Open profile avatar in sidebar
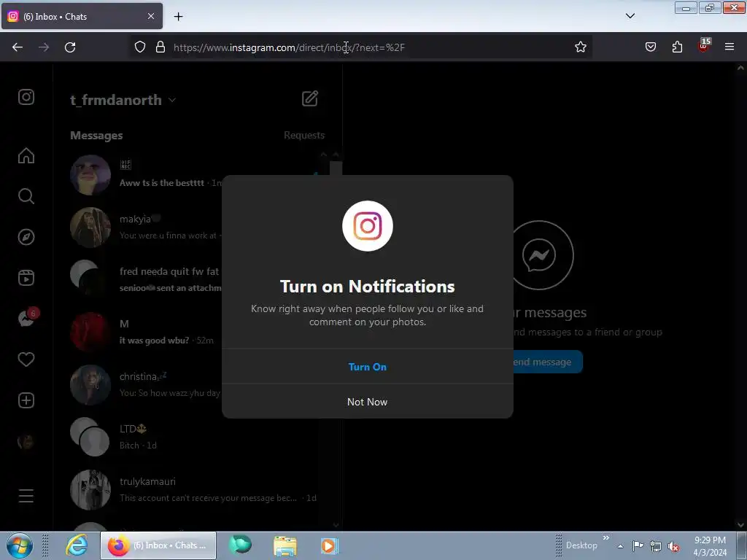This screenshot has height=560, width=747. click(26, 441)
